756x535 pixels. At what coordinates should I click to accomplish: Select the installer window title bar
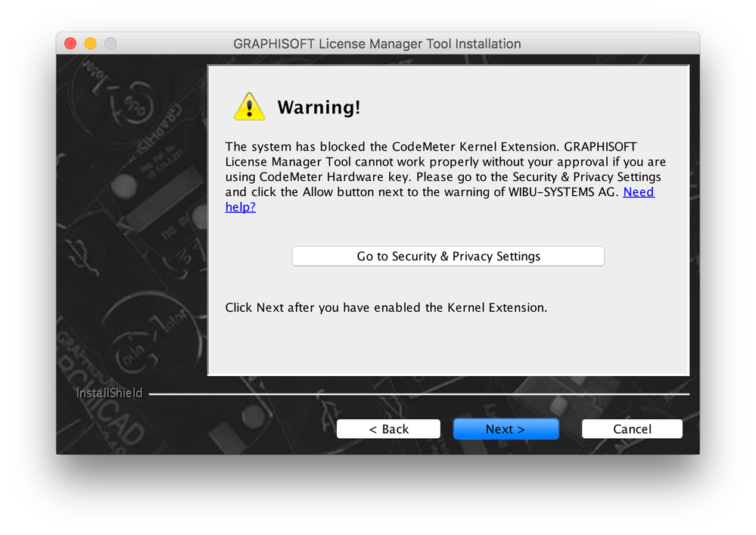(378, 44)
